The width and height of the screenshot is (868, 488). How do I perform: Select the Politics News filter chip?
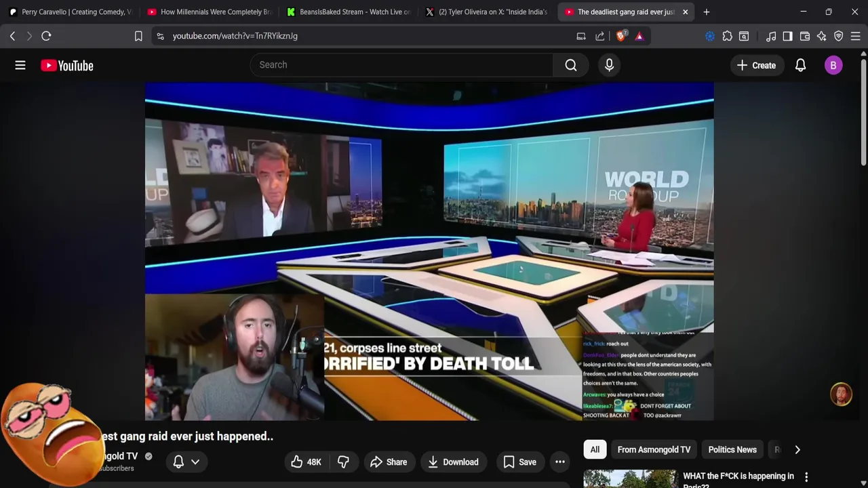pyautogui.click(x=732, y=449)
